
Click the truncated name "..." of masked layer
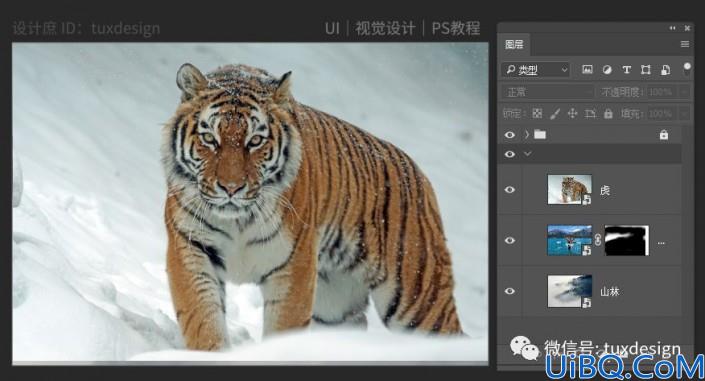pos(661,243)
